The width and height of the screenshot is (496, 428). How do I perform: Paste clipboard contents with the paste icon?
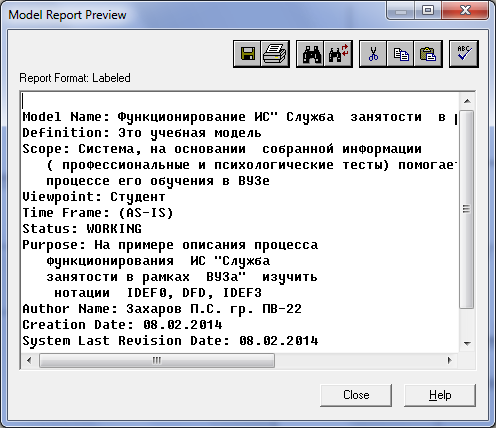click(428, 54)
